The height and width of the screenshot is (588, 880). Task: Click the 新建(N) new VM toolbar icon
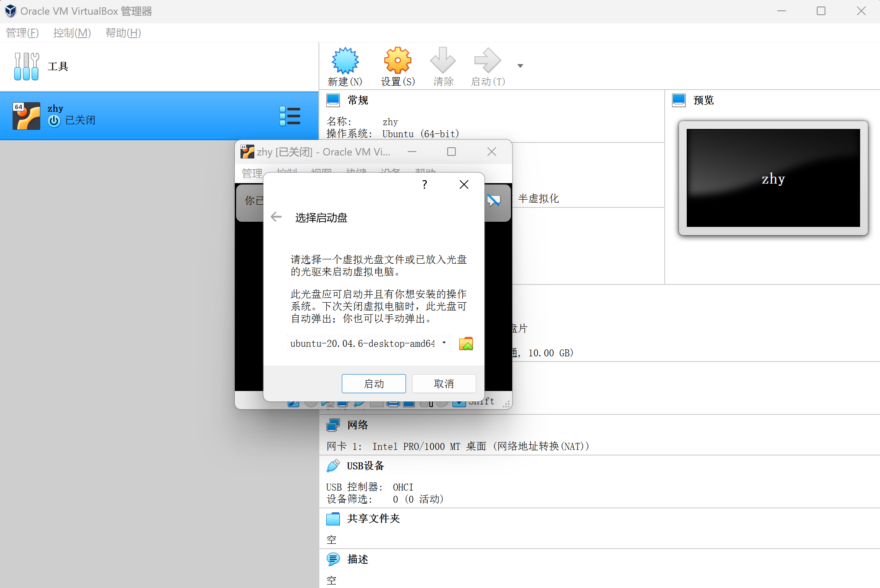345,61
